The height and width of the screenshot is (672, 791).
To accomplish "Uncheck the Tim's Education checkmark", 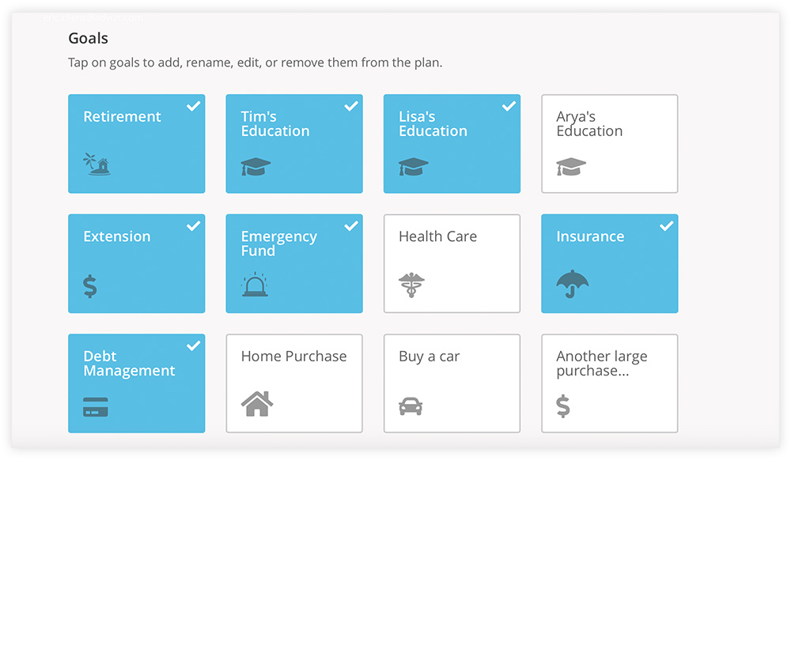I will pos(351,107).
